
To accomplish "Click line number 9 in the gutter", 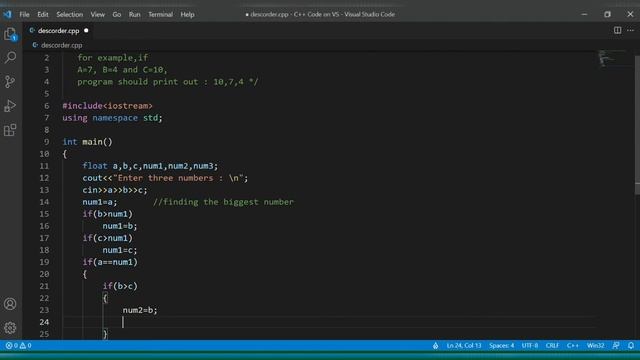I will [47, 142].
